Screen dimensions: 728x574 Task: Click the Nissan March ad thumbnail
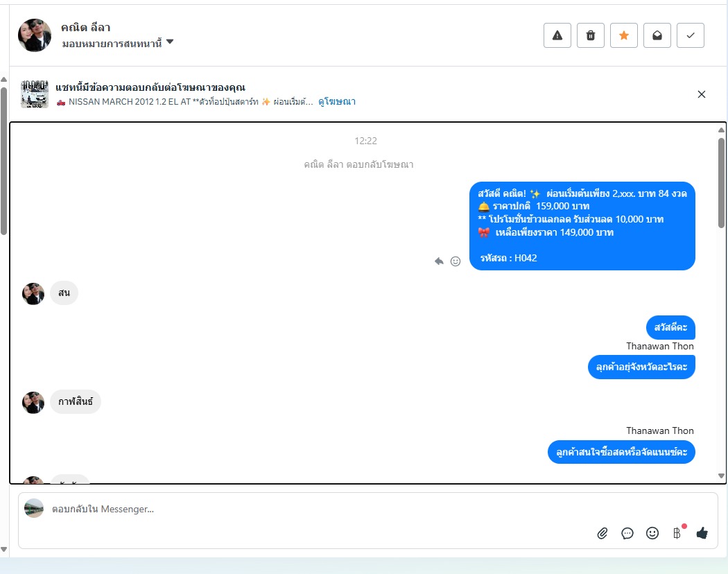[35, 94]
